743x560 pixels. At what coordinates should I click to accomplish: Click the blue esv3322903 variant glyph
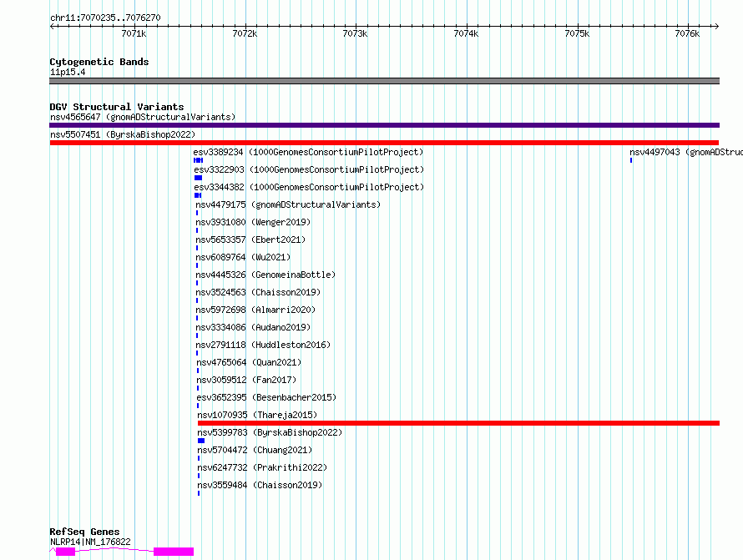coord(198,178)
